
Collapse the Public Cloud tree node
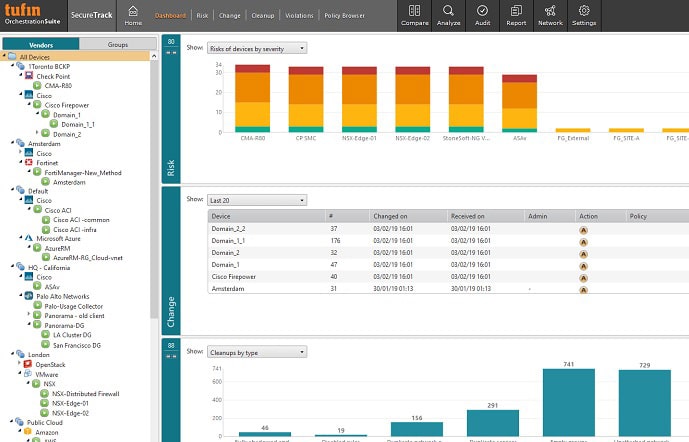12,422
